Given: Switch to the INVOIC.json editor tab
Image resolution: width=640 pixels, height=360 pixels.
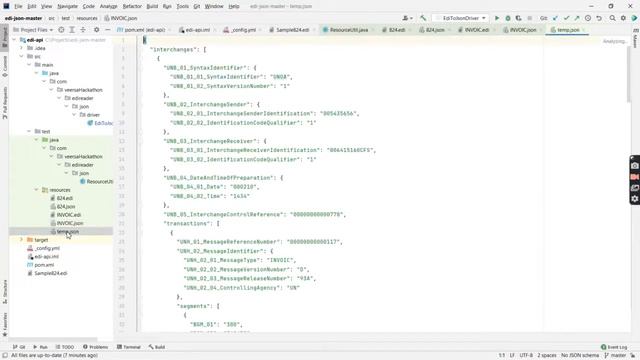Looking at the screenshot, I should pyautogui.click(x=522, y=30).
